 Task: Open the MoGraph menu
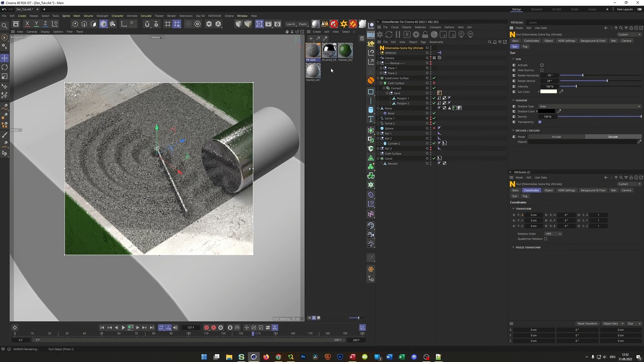[x=102, y=16]
